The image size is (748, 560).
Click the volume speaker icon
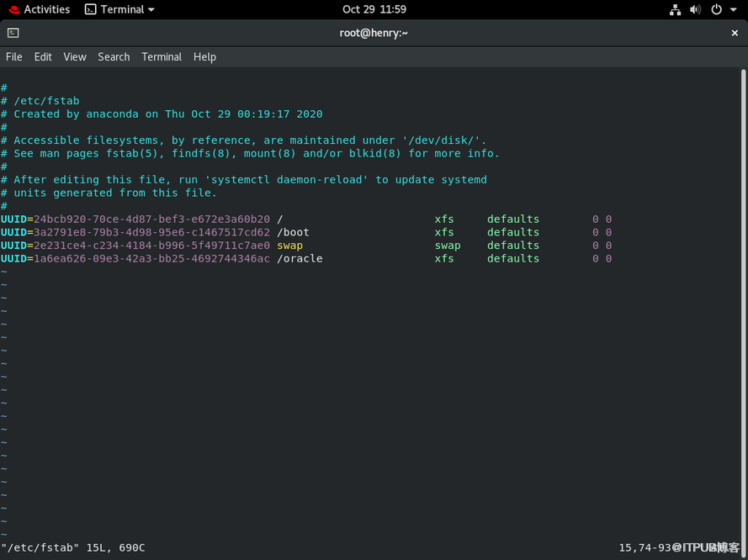pyautogui.click(x=695, y=9)
